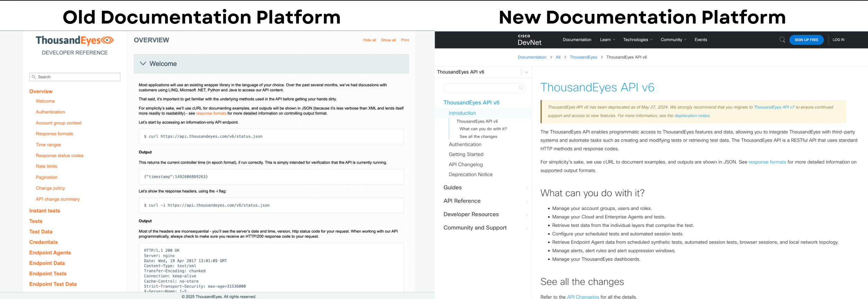The image size is (868, 299).
Task: Open Account group context item
Action: pos(58,123)
